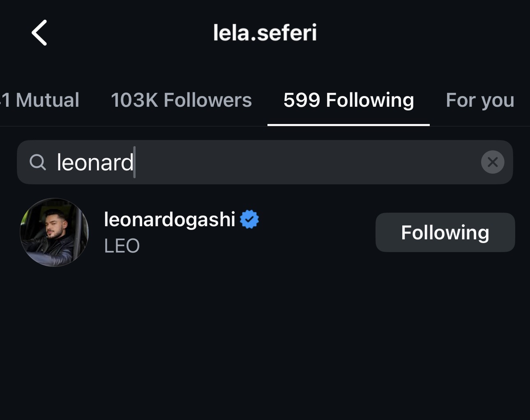The width and height of the screenshot is (530, 420).
Task: Clear the search text with X button
Action: pyautogui.click(x=492, y=162)
